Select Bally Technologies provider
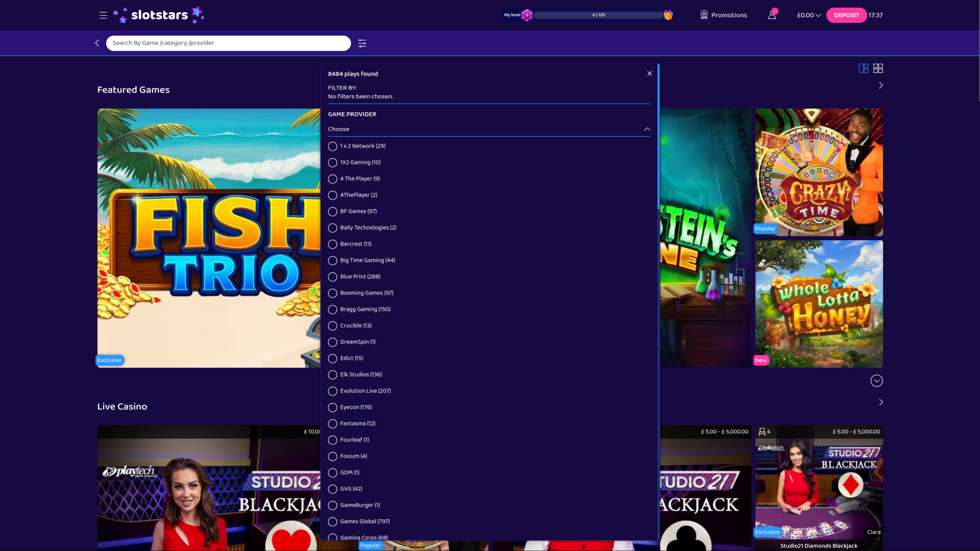Image resolution: width=980 pixels, height=551 pixels. click(x=362, y=228)
